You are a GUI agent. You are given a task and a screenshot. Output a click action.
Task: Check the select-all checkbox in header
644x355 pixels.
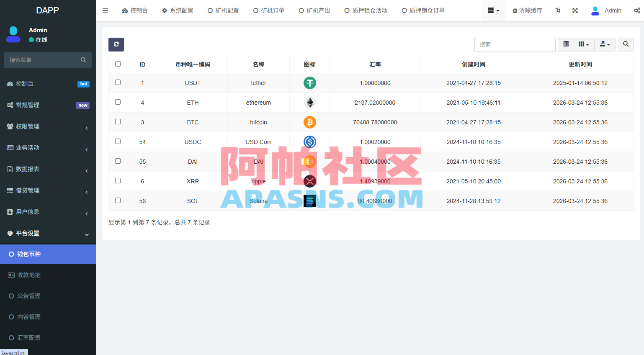tap(118, 64)
